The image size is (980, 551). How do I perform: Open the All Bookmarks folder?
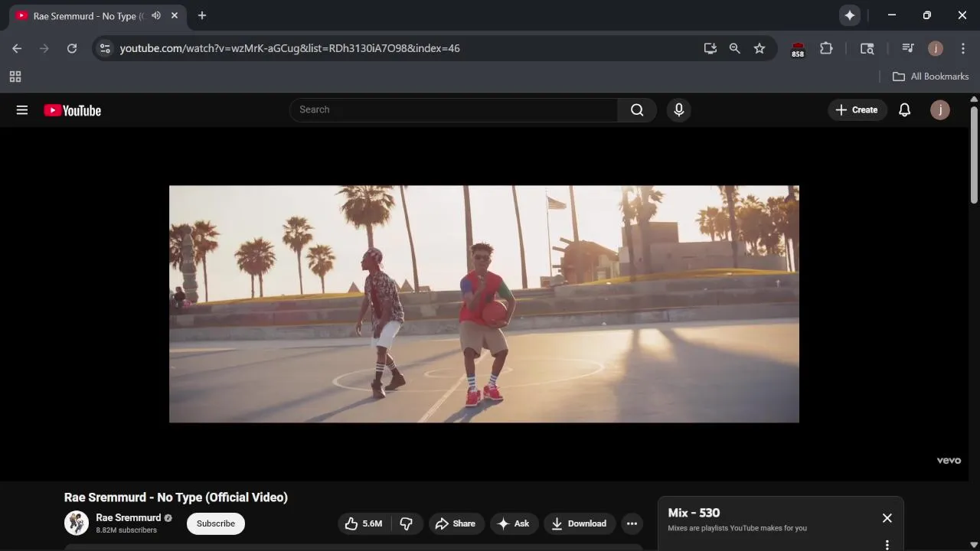930,77
